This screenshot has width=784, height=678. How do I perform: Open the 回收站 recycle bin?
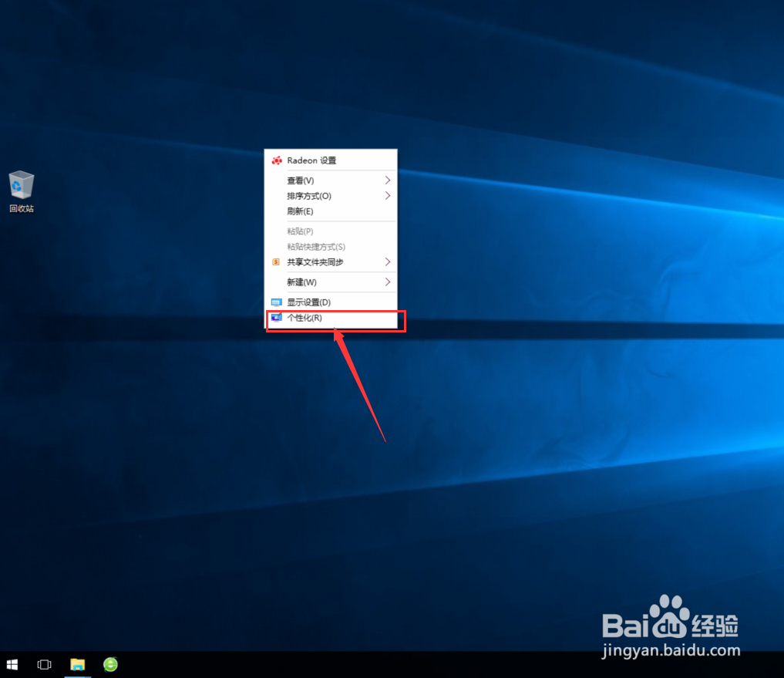[21, 185]
